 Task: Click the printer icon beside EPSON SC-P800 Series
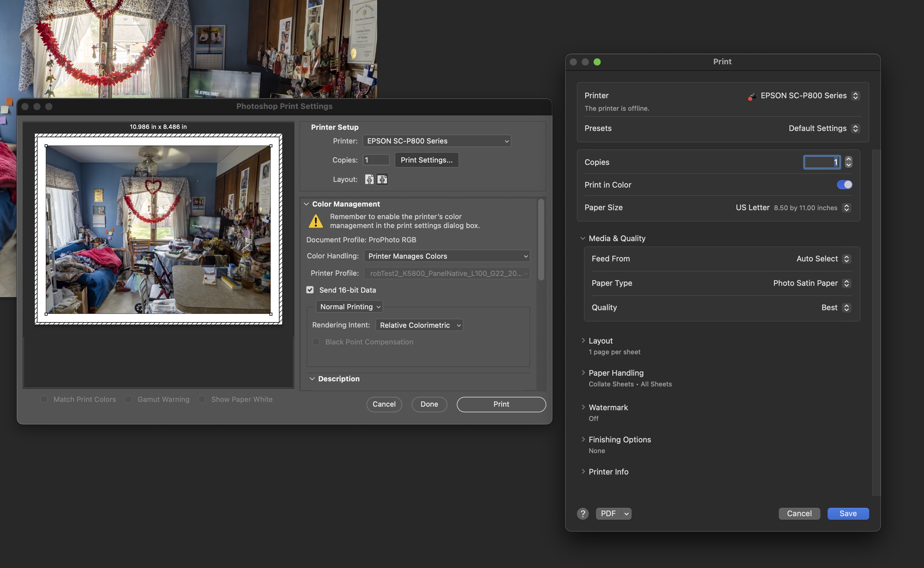tap(752, 96)
